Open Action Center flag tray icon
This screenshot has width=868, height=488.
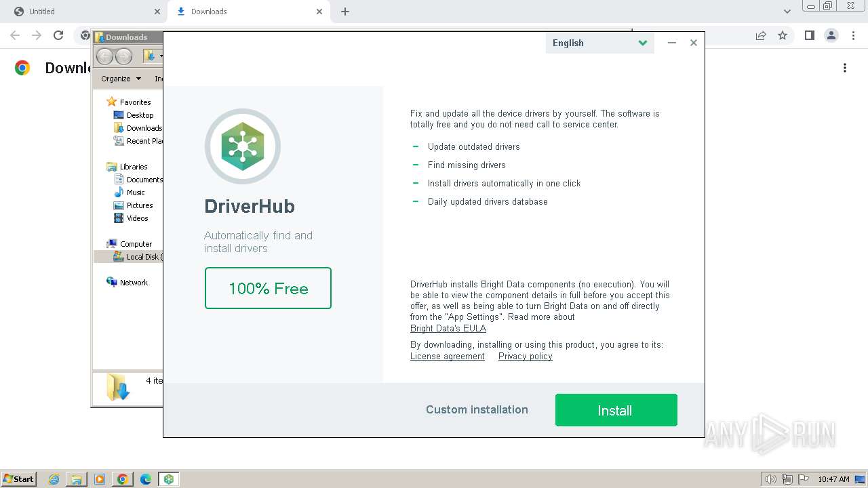[x=803, y=479]
